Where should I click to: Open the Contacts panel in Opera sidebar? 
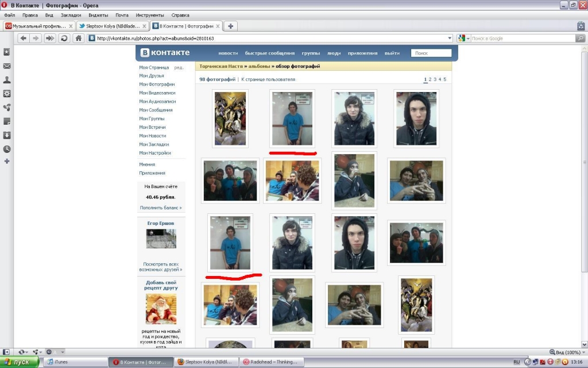tap(7, 80)
